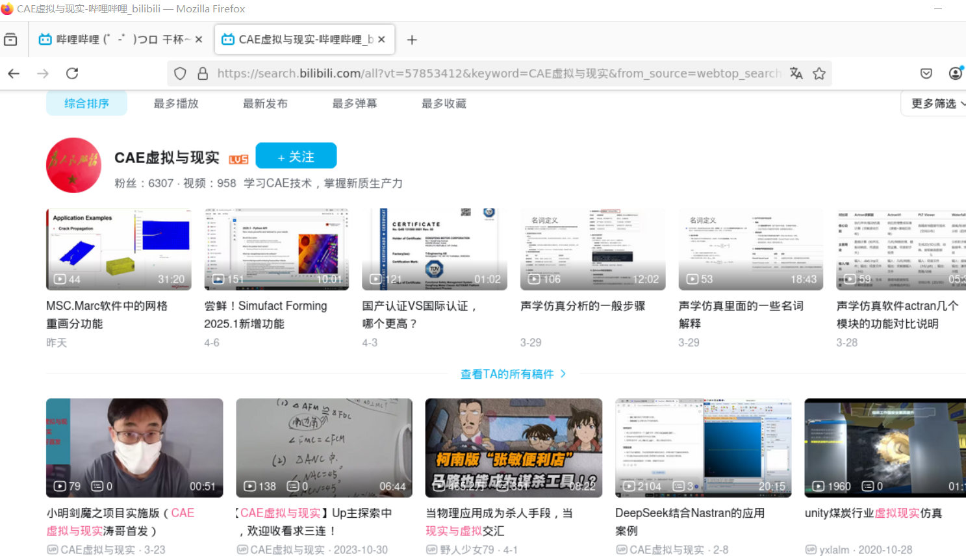Open title Up主探索中，欢迎收看求三连
The height and width of the screenshot is (560, 966).
coord(314,522)
